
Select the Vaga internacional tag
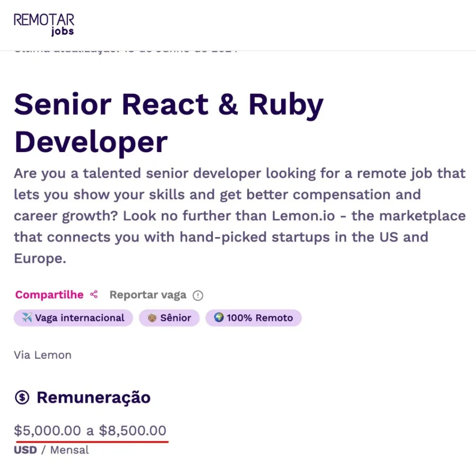tap(73, 318)
